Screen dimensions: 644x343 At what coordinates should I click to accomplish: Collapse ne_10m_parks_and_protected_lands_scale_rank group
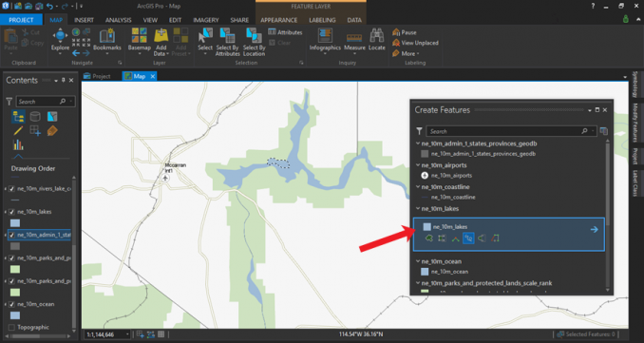418,283
